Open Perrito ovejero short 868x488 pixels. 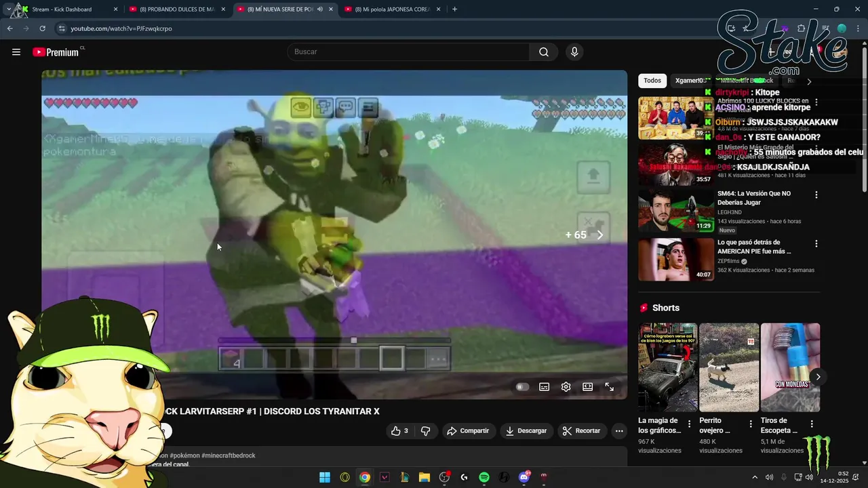coord(729,367)
